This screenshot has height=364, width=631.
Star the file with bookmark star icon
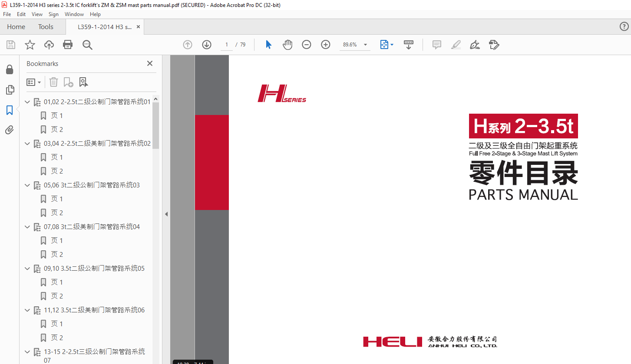30,45
